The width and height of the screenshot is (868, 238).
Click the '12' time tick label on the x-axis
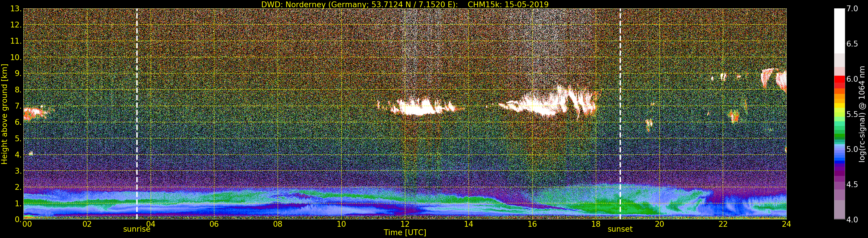tap(405, 224)
